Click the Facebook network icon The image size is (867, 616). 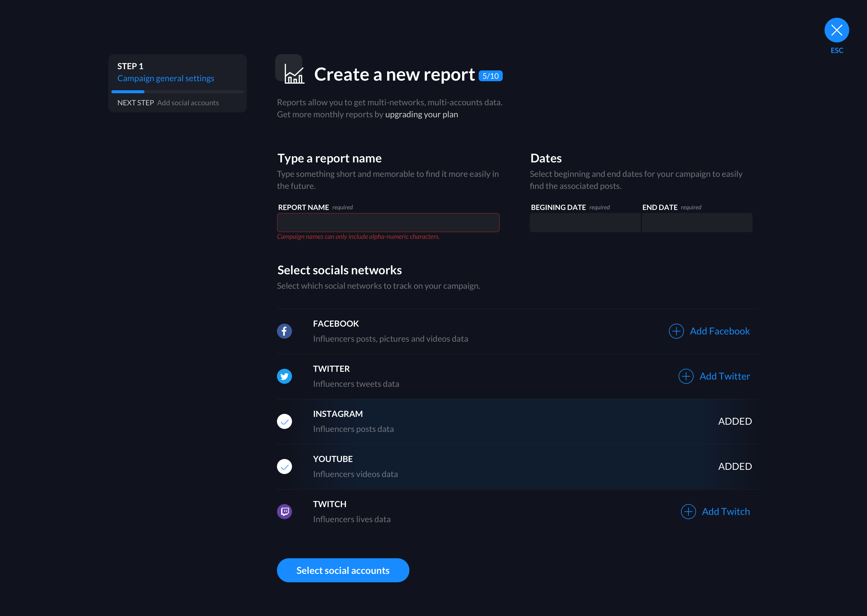pyautogui.click(x=284, y=331)
